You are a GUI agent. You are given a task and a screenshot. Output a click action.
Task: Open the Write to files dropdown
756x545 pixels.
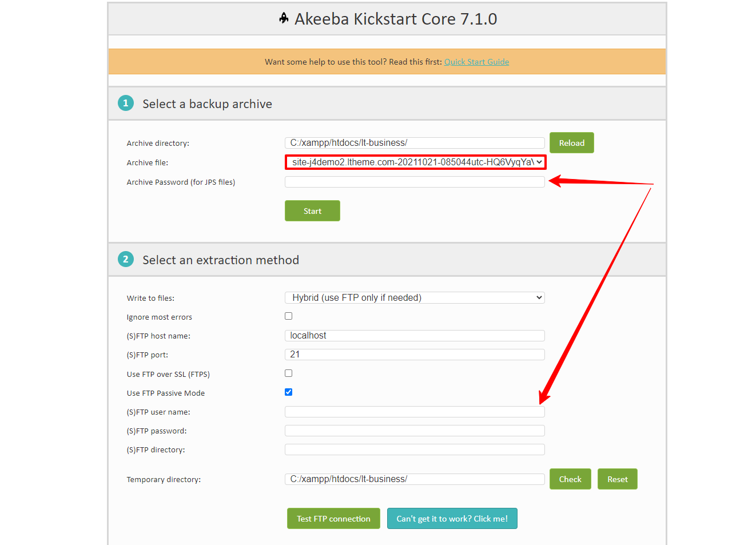pos(415,297)
